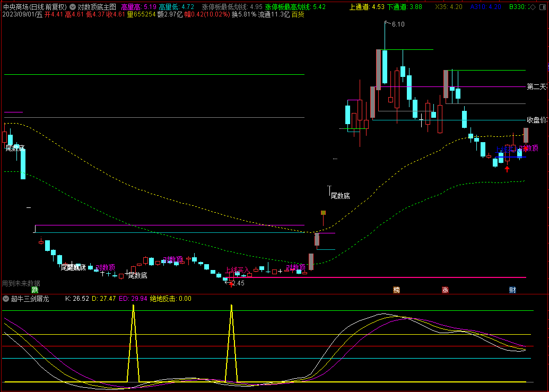Collapse the 对数顶底主图 indicator arrow

(x=72, y=7)
